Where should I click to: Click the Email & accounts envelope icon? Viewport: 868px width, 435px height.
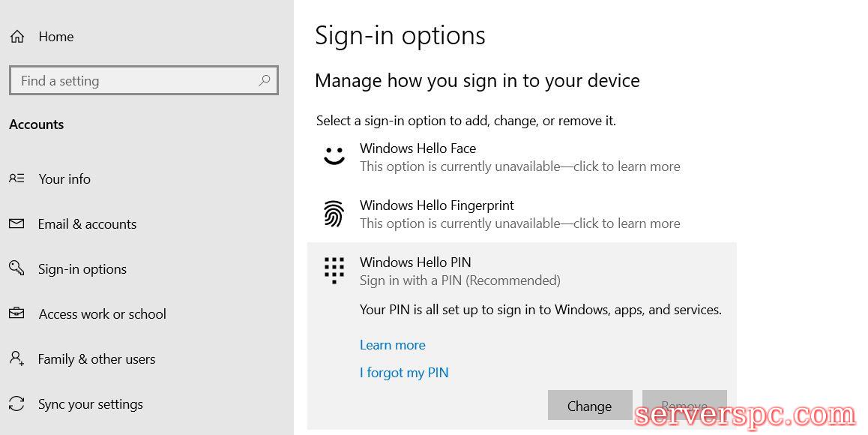tap(16, 223)
